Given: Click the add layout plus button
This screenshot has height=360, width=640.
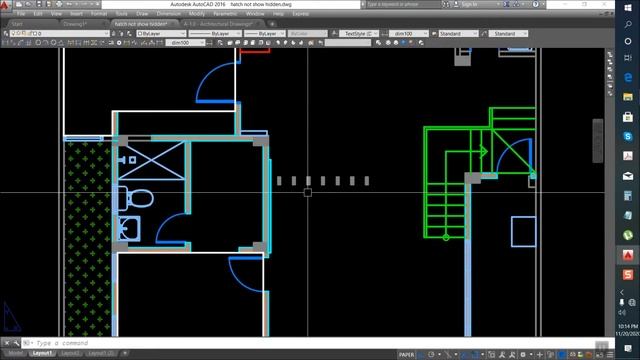Looking at the screenshot, I should [x=125, y=353].
